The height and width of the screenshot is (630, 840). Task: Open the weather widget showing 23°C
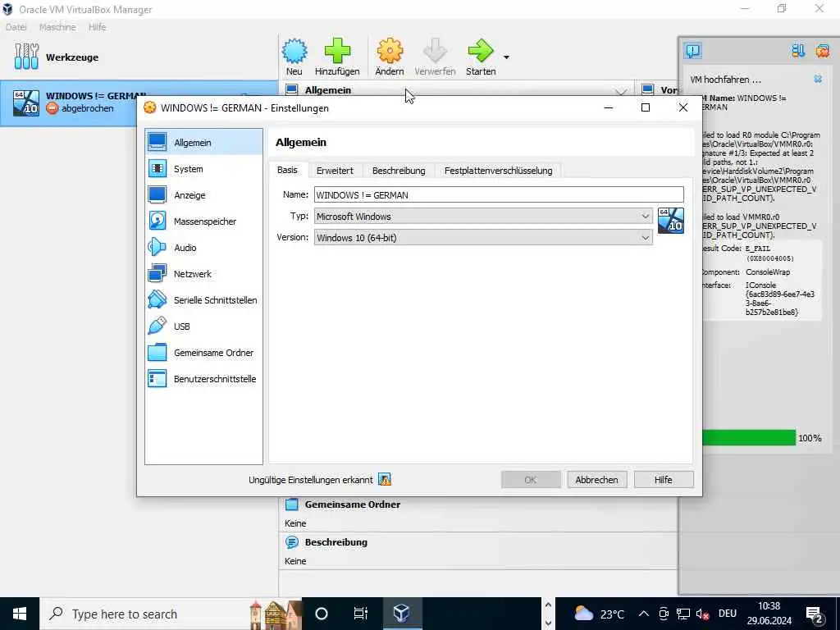click(x=600, y=614)
